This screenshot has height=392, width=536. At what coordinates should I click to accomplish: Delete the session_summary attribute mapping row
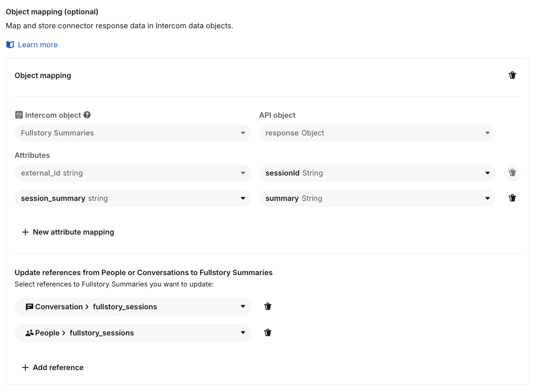pos(512,198)
